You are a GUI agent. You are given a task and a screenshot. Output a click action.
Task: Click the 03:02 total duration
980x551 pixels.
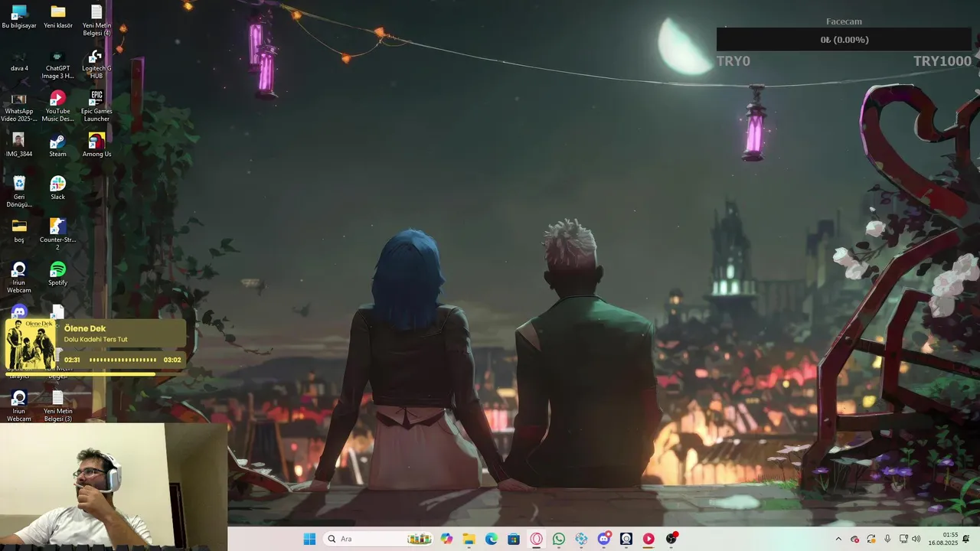click(172, 360)
